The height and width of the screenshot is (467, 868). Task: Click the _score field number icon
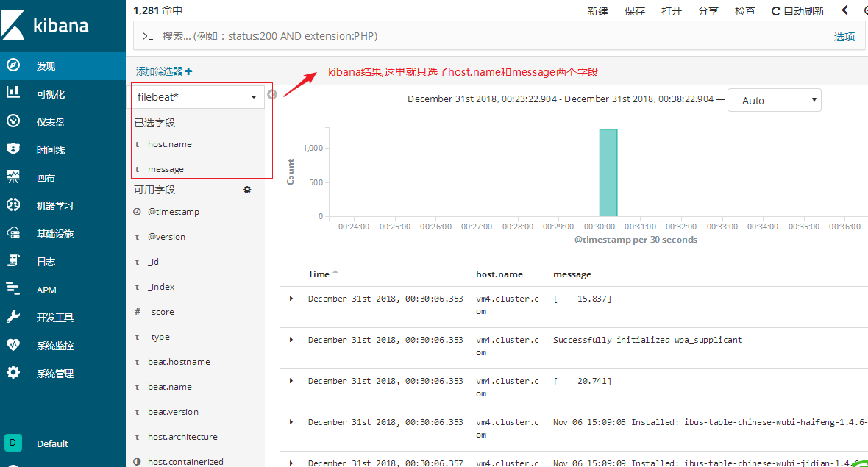tap(138, 312)
